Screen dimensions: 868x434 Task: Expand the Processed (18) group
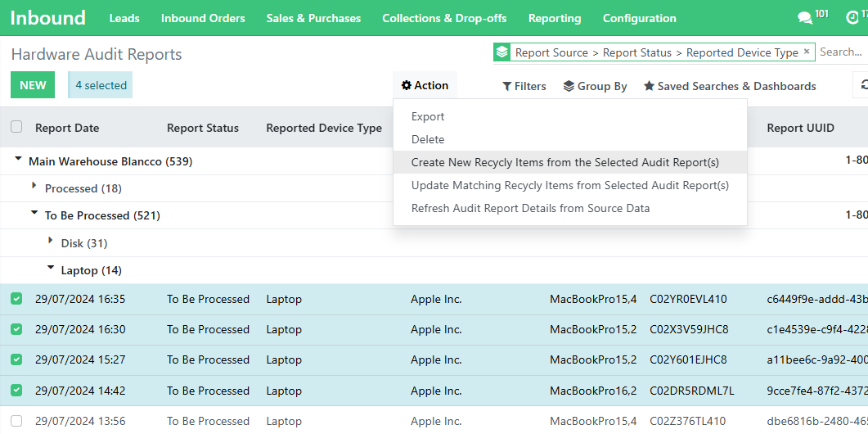coord(35,187)
